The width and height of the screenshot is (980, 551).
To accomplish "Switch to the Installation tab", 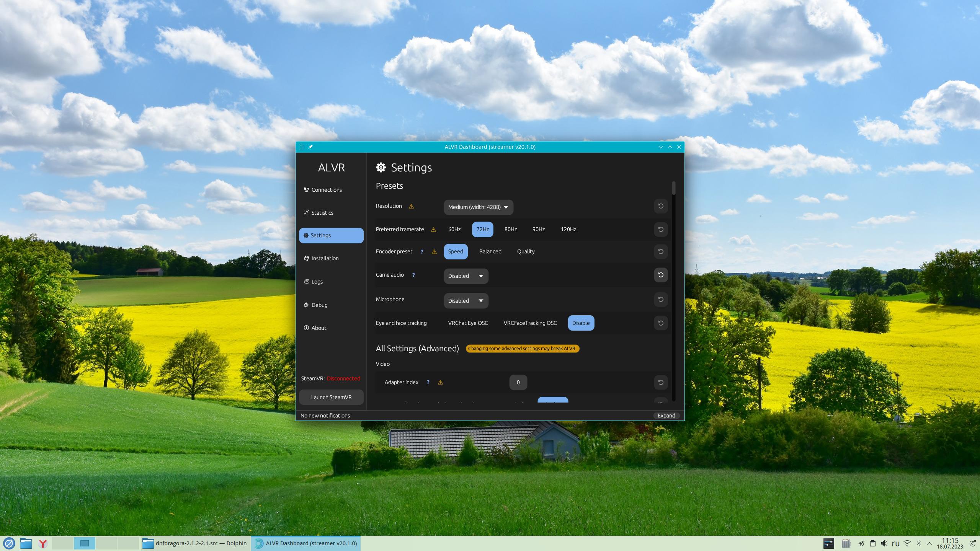I will (x=325, y=258).
